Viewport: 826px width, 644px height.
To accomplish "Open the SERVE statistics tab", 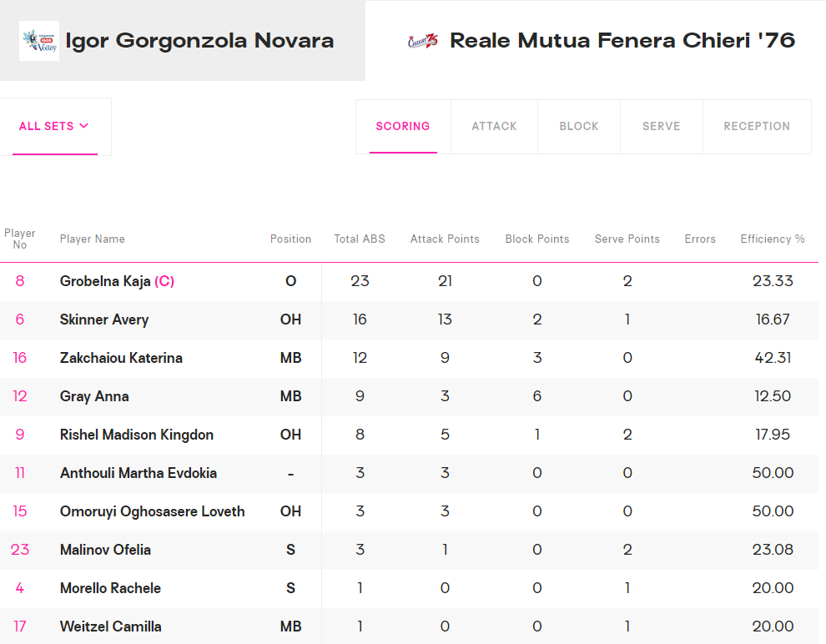I will coord(661,127).
